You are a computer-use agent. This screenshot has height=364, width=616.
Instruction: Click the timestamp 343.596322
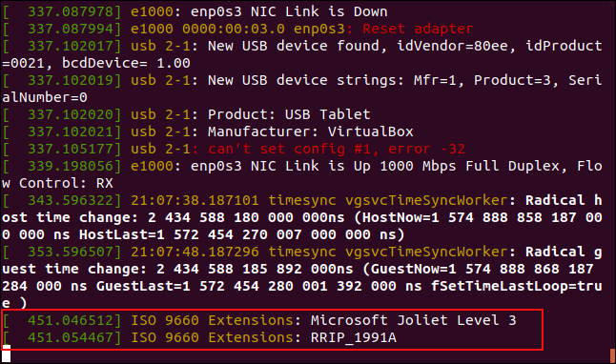point(71,200)
